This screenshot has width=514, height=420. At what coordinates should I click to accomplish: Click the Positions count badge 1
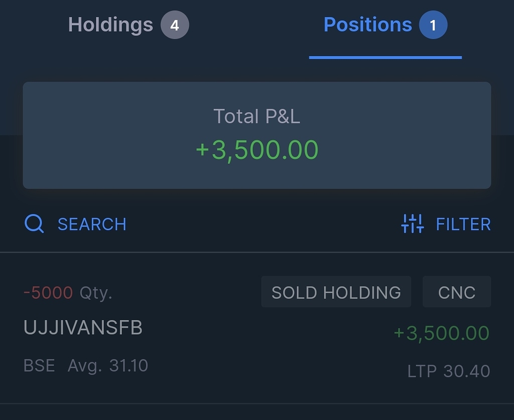point(433,25)
